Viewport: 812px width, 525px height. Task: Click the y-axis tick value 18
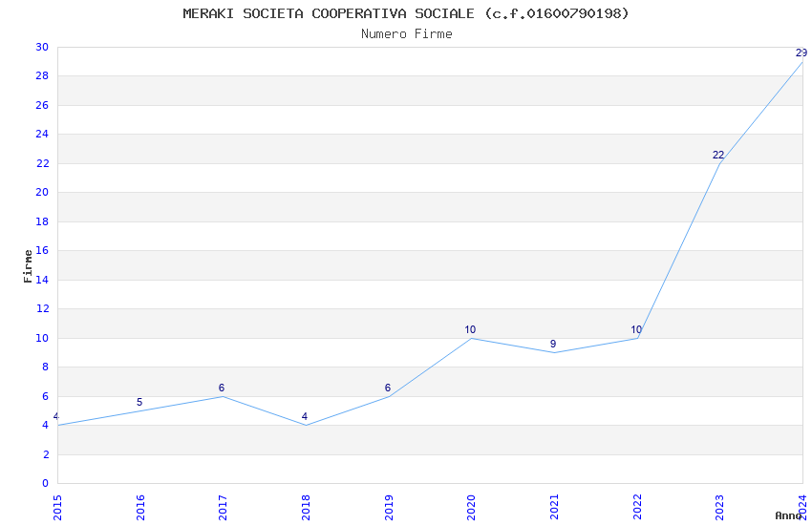[42, 221]
